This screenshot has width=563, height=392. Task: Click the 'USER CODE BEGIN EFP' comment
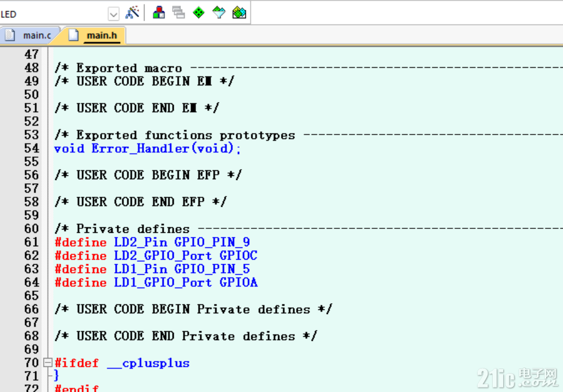tap(149, 175)
